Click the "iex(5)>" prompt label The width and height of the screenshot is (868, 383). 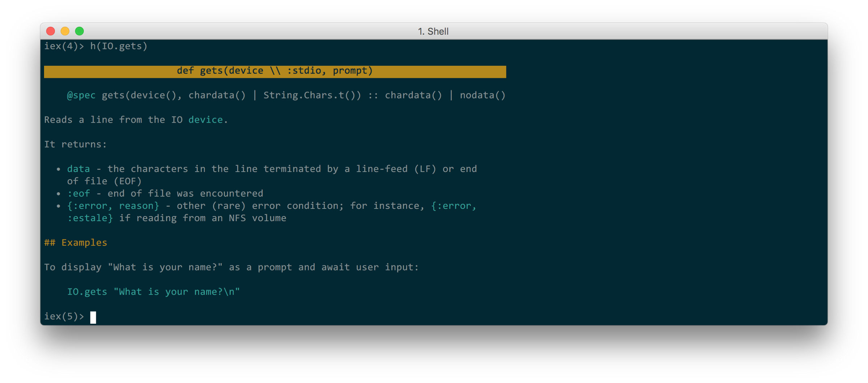(x=64, y=317)
